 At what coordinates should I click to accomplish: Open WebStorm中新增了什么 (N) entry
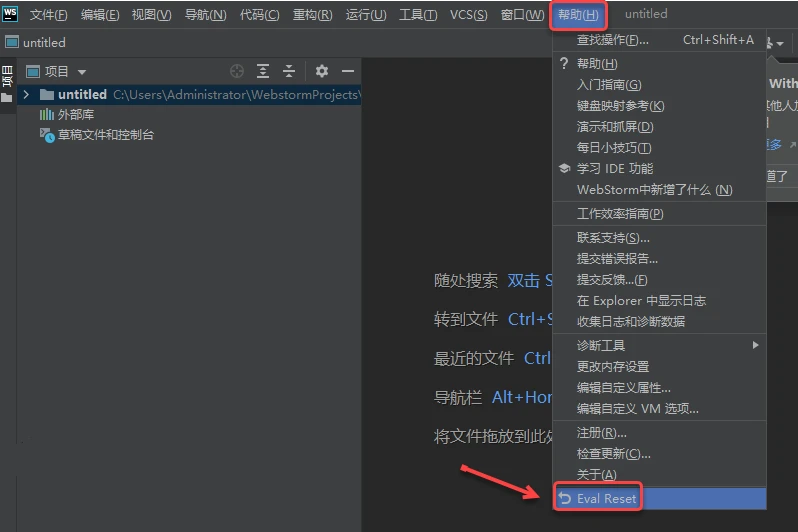point(660,189)
